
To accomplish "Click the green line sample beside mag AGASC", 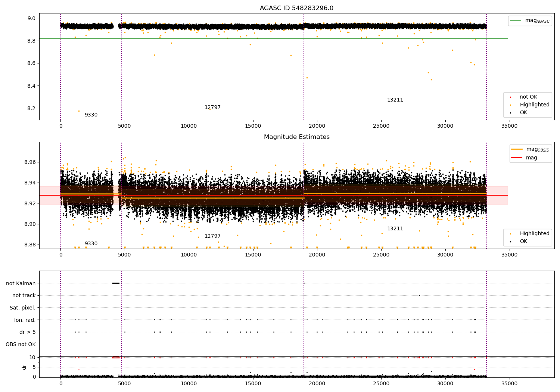I will [516, 21].
